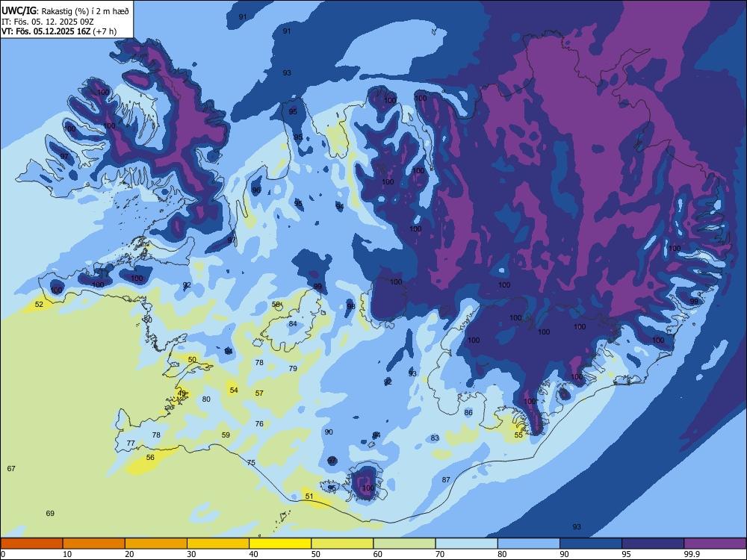
Task: Click the 40–50% bright yellow legend swatch
Action: 280,544
